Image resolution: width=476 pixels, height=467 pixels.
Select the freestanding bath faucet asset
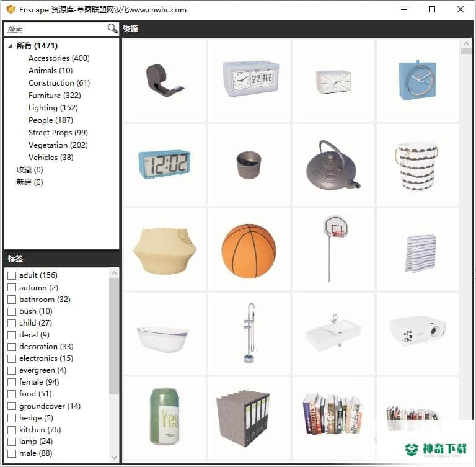tap(249, 334)
